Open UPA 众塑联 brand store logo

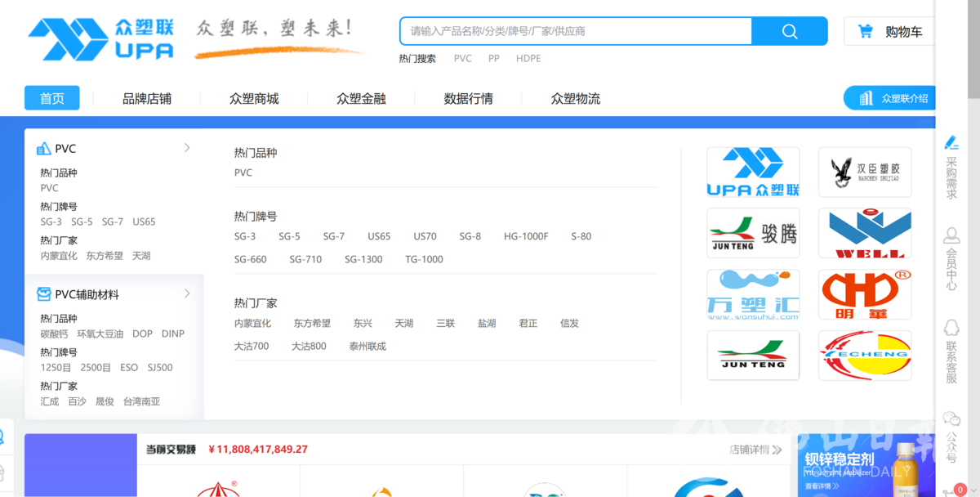[753, 172]
